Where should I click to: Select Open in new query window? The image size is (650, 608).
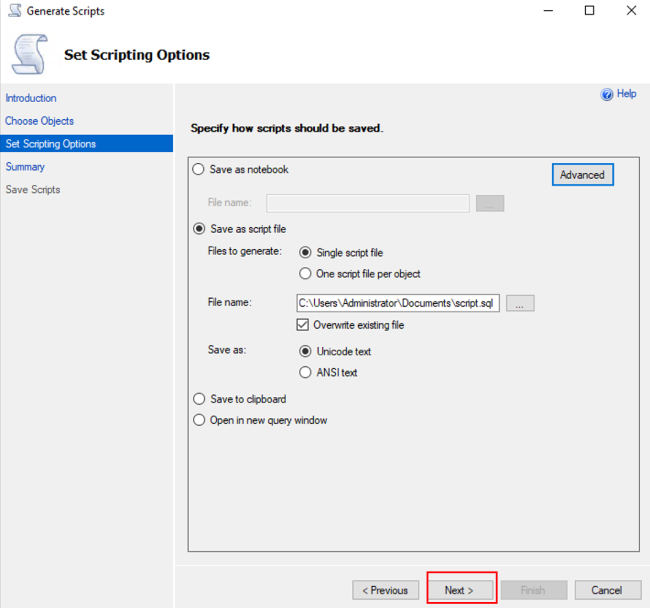pyautogui.click(x=199, y=420)
